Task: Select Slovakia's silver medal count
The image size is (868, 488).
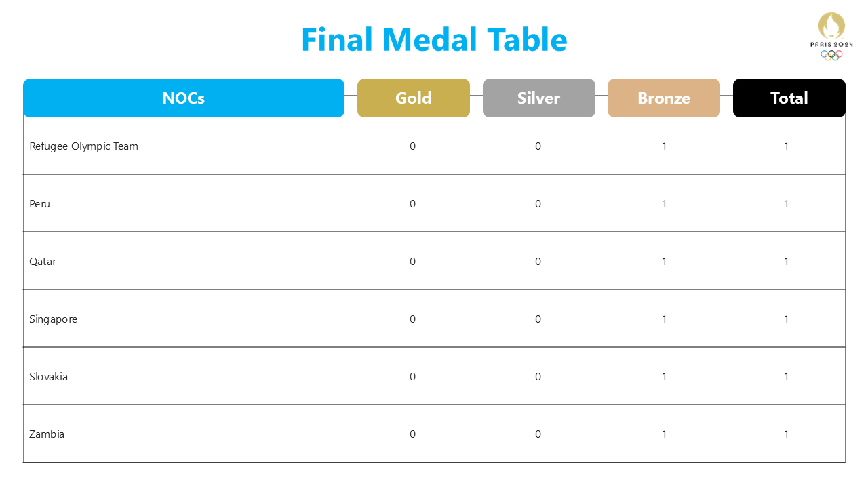Action: [538, 377]
